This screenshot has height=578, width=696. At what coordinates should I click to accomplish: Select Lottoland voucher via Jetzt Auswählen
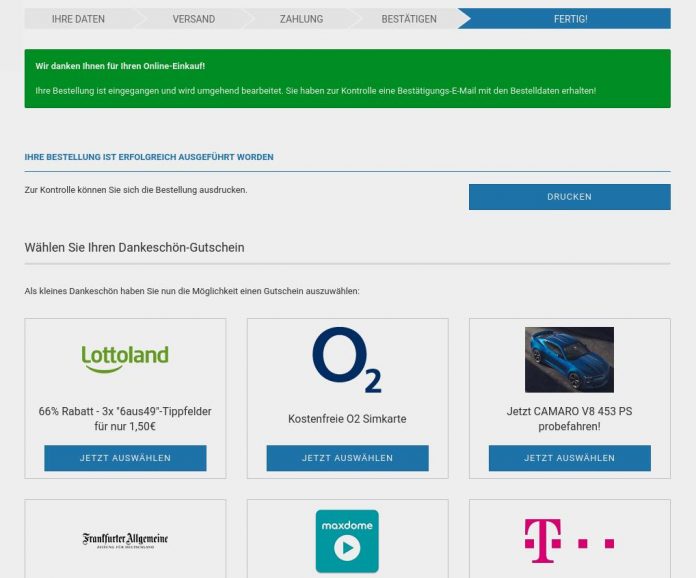(125, 458)
